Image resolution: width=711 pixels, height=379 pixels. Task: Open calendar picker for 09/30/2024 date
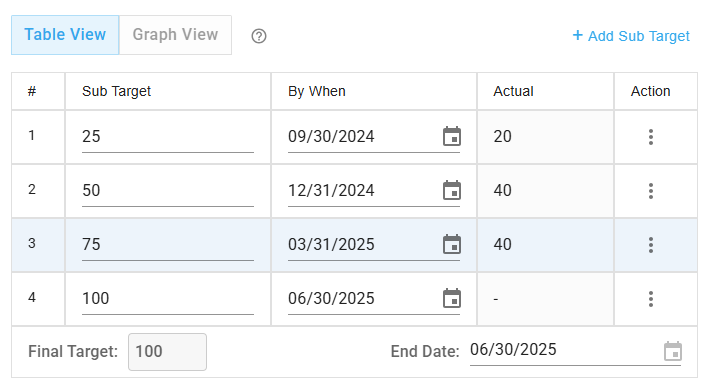(452, 136)
